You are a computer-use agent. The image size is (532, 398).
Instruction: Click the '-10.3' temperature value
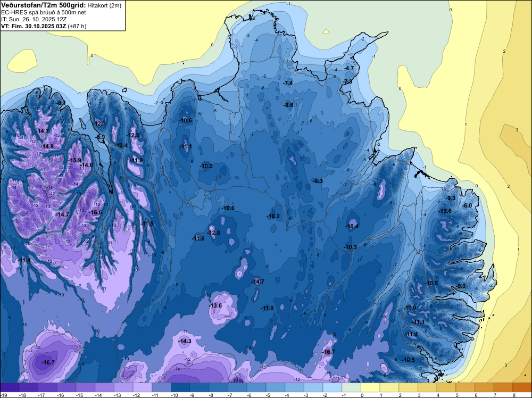coord(350,247)
